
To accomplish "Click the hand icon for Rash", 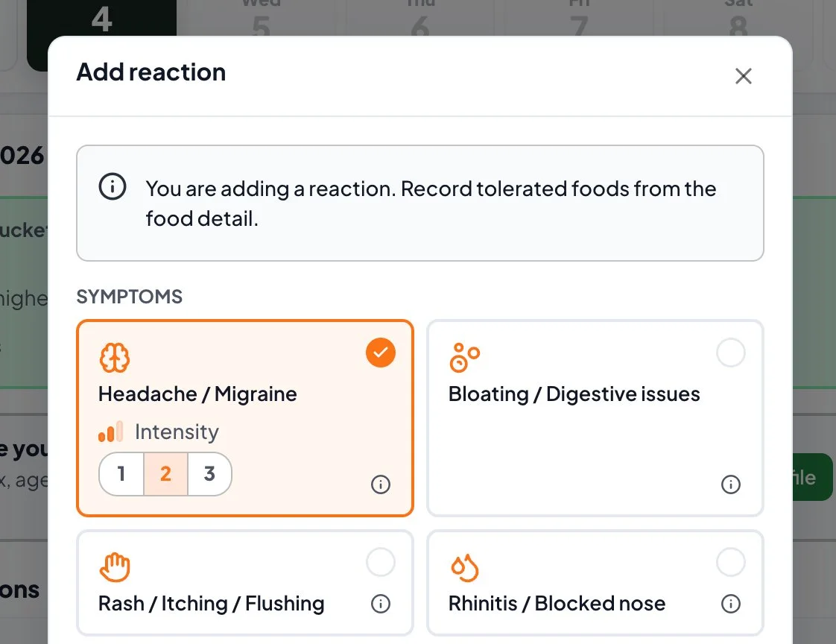I will 115,567.
